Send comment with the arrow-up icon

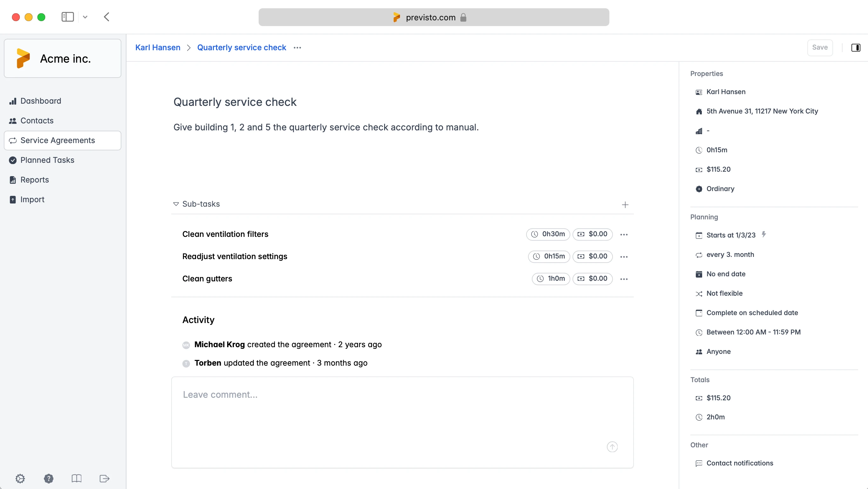point(612,447)
